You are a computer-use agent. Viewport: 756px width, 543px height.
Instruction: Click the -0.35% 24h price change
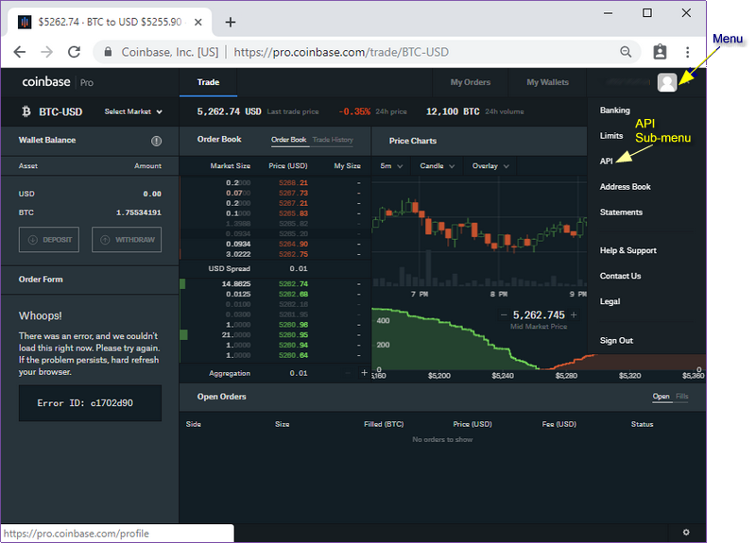pos(354,111)
